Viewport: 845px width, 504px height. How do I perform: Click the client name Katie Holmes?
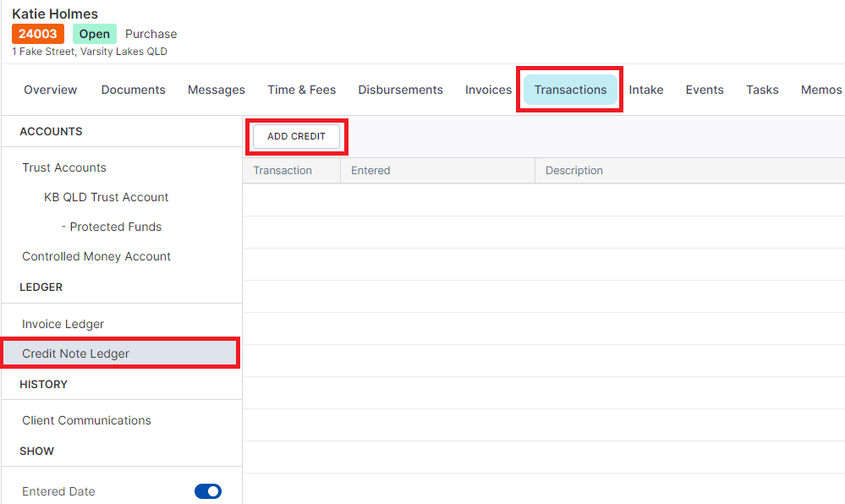pyautogui.click(x=55, y=14)
